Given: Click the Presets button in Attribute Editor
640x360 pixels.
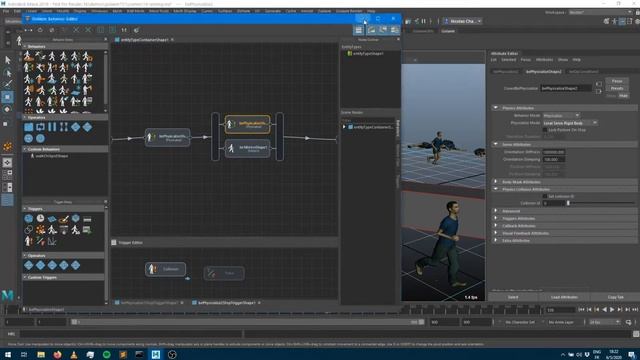Looking at the screenshot, I should click(617, 88).
